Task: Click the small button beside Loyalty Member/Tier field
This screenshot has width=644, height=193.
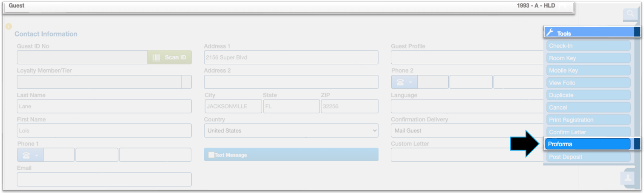Action: point(186,82)
